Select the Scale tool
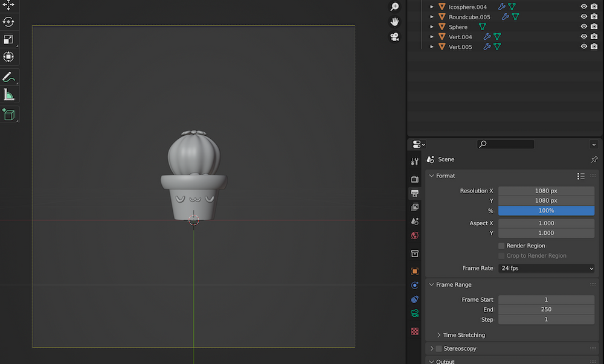Image resolution: width=604 pixels, height=364 pixels. (x=8, y=39)
